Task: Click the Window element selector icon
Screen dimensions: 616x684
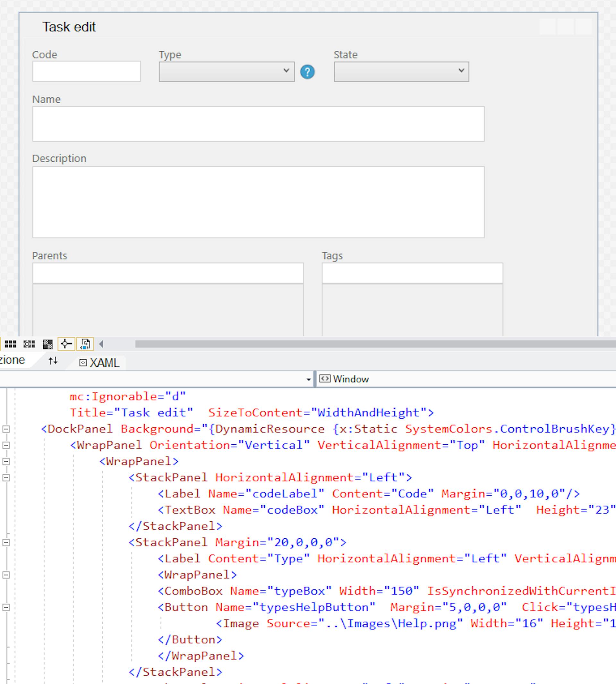Action: [x=325, y=378]
